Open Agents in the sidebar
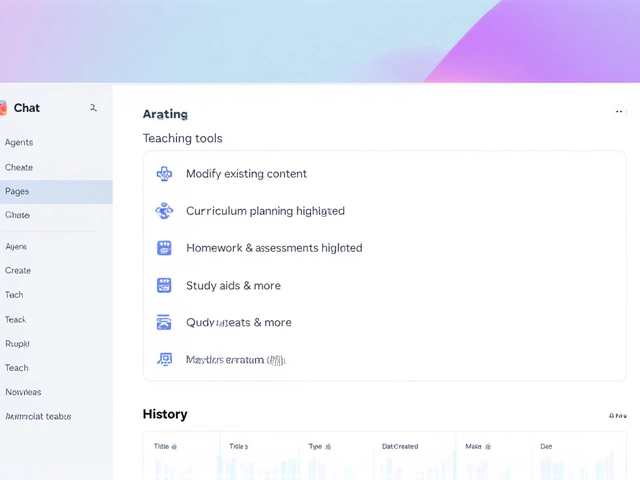640x480 pixels. tap(19, 142)
